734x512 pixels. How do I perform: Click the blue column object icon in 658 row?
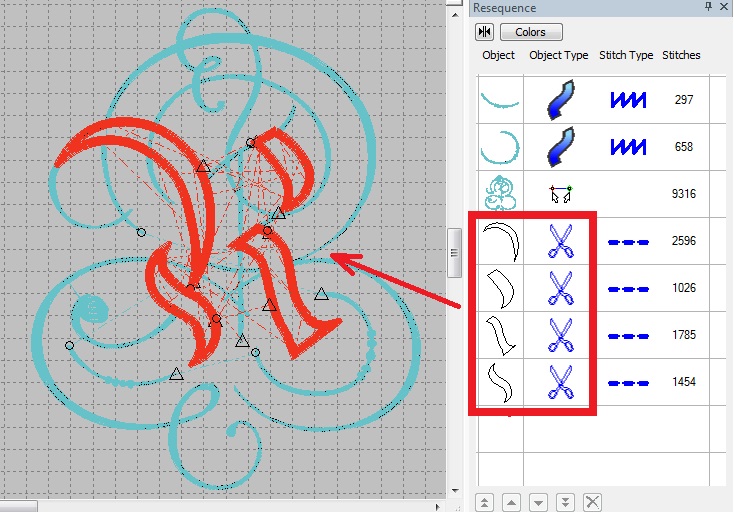click(x=560, y=147)
